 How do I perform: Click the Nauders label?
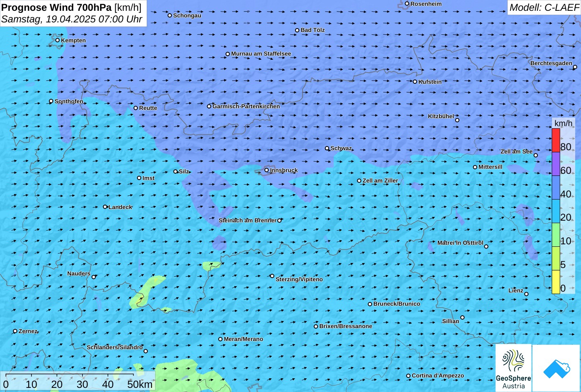pyautogui.click(x=79, y=273)
